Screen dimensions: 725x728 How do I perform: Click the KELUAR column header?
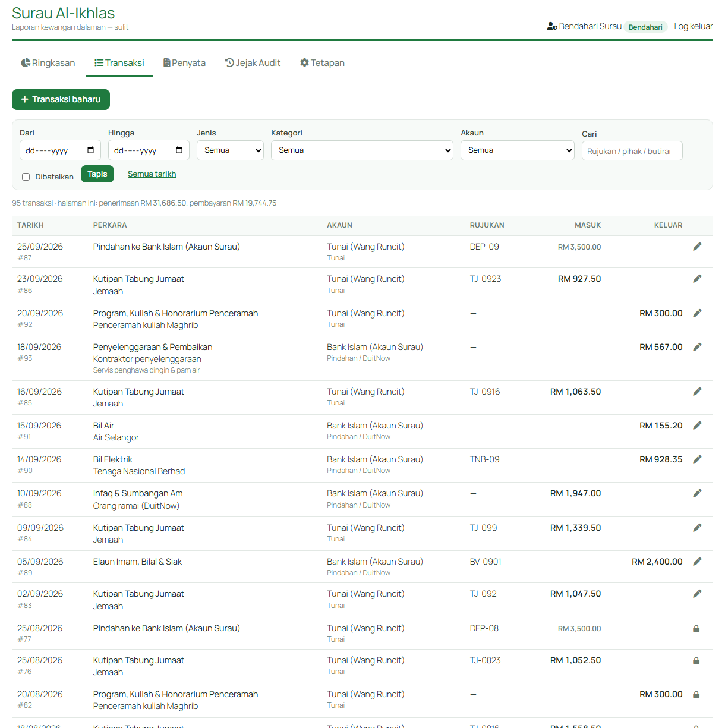pyautogui.click(x=668, y=225)
